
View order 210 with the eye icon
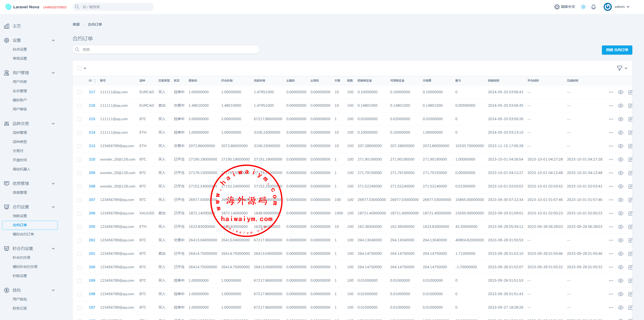620,159
